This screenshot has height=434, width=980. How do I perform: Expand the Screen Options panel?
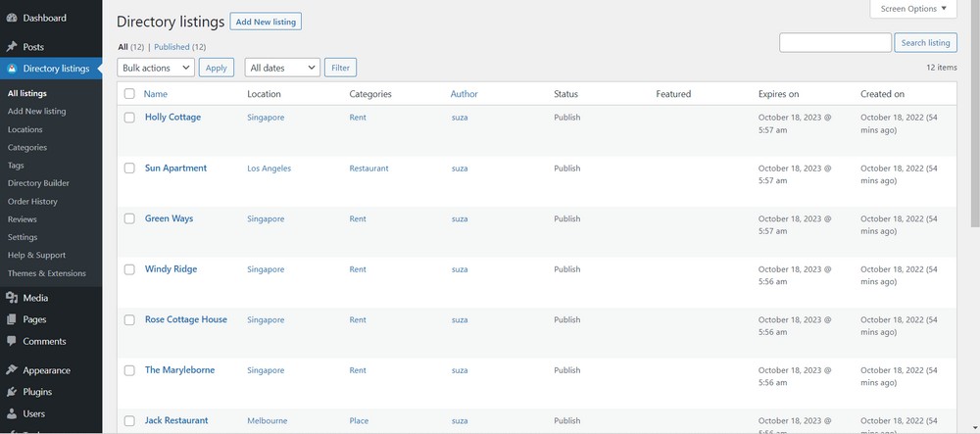(913, 9)
